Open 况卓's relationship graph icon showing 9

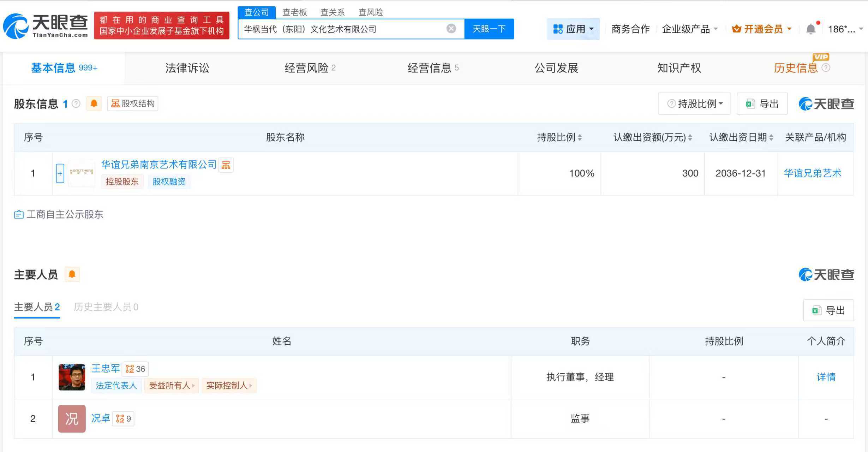(x=123, y=418)
